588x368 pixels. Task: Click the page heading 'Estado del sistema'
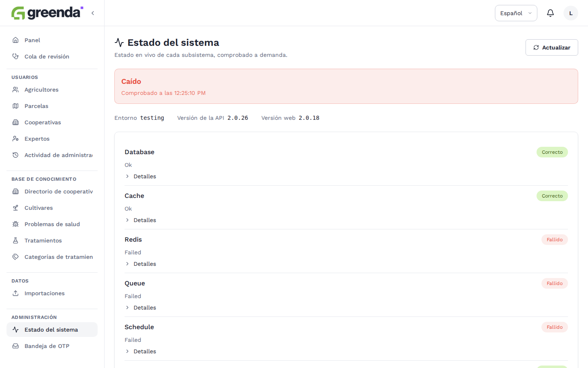coord(173,43)
